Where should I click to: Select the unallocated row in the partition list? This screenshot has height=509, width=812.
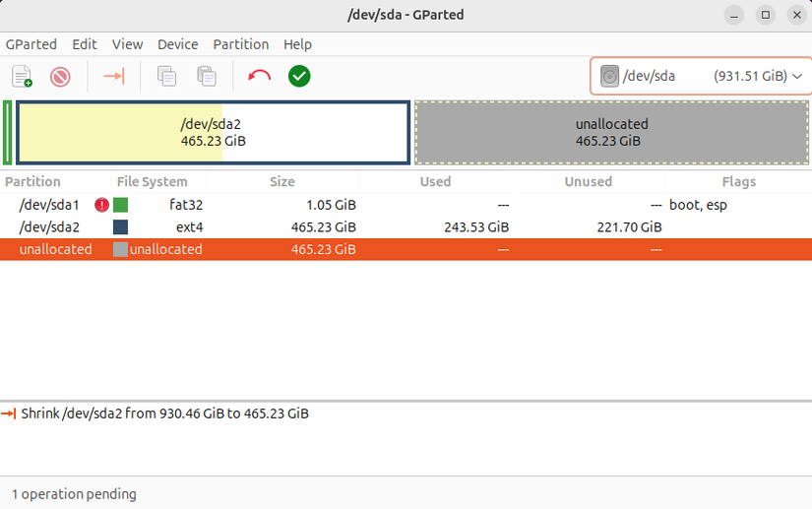point(406,250)
